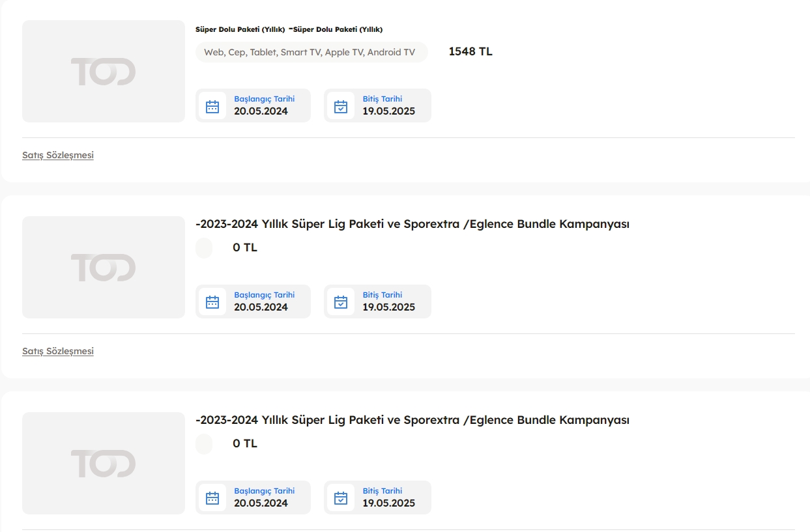Click the second card's Süper Lig Paketi bundle title
810x532 pixels.
click(x=412, y=224)
